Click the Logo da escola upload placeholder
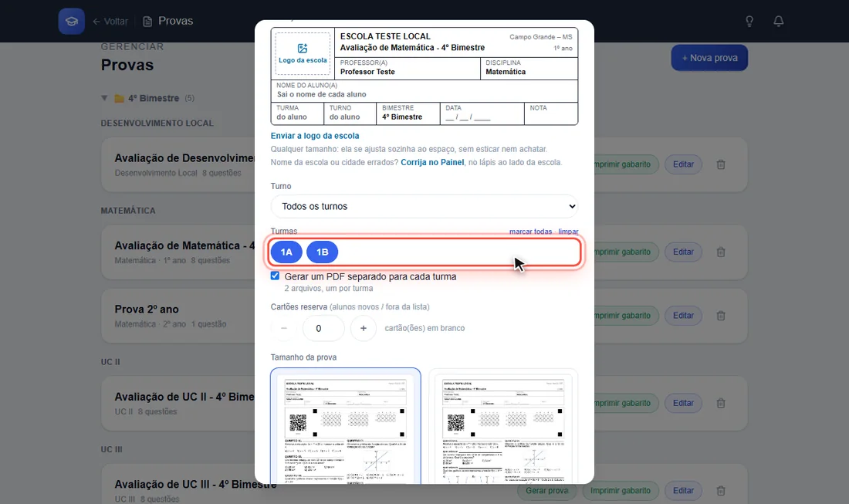 tap(303, 53)
